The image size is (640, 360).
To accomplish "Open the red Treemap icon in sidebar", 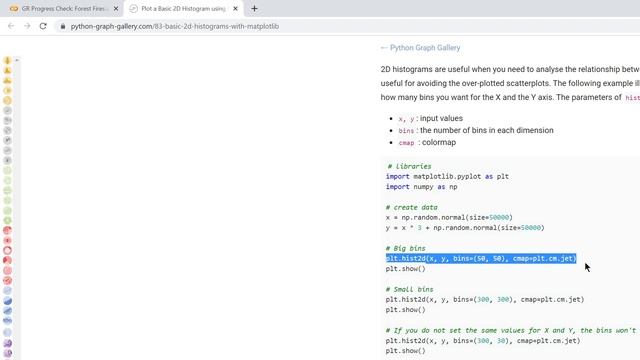I will [x=7, y=231].
